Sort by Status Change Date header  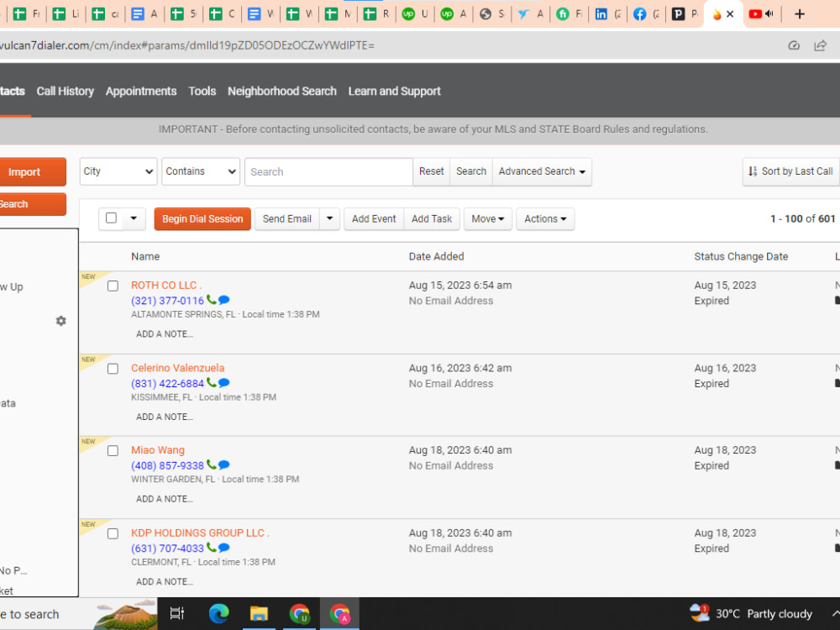tap(741, 256)
